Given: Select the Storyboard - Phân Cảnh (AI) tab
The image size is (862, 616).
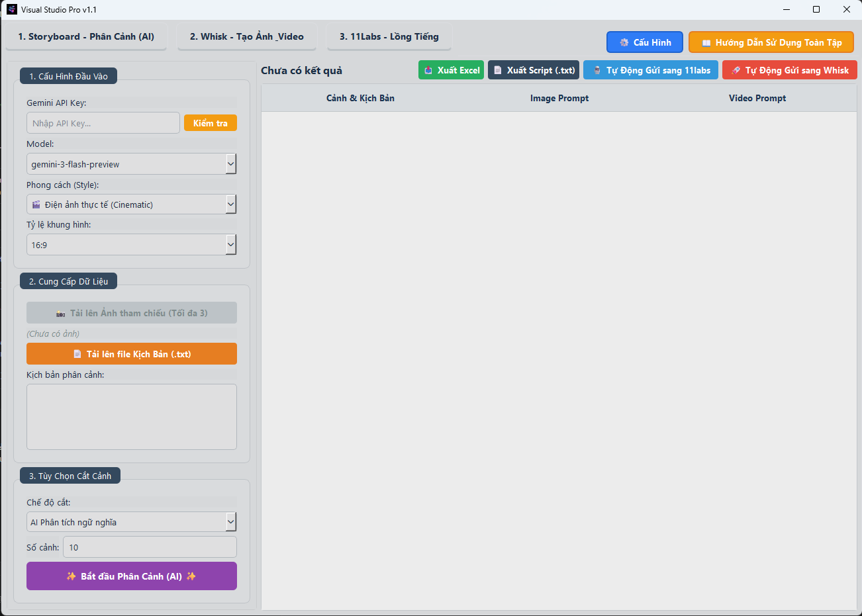Looking at the screenshot, I should click(x=86, y=37).
